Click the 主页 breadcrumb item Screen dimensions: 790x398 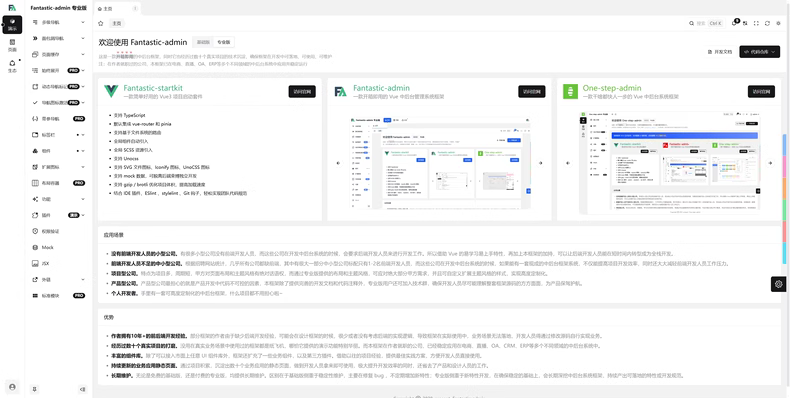116,23
